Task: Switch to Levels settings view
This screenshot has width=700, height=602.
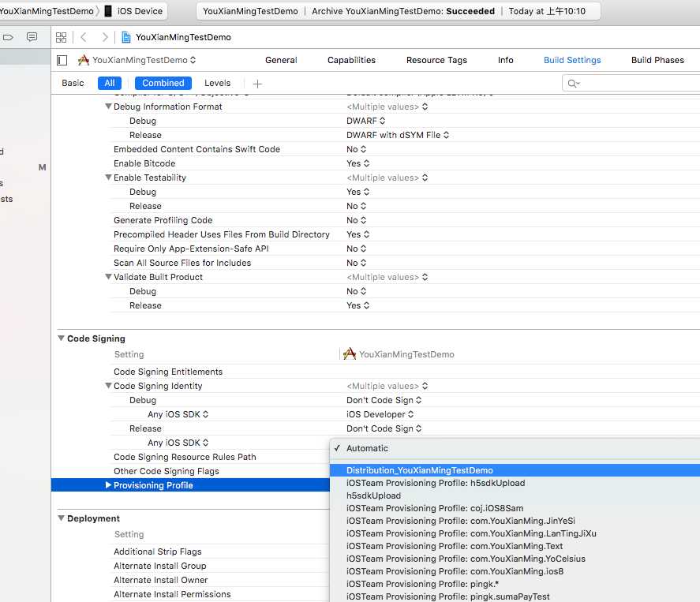Action: [217, 83]
